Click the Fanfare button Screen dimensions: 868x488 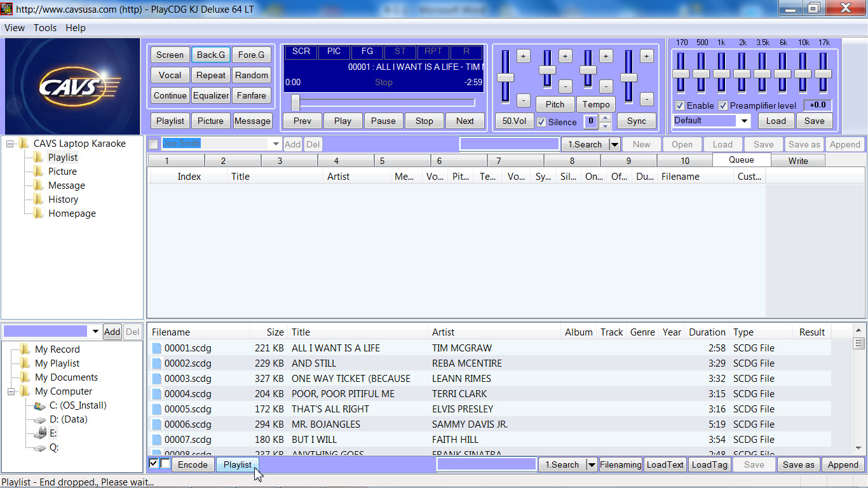pyautogui.click(x=252, y=95)
